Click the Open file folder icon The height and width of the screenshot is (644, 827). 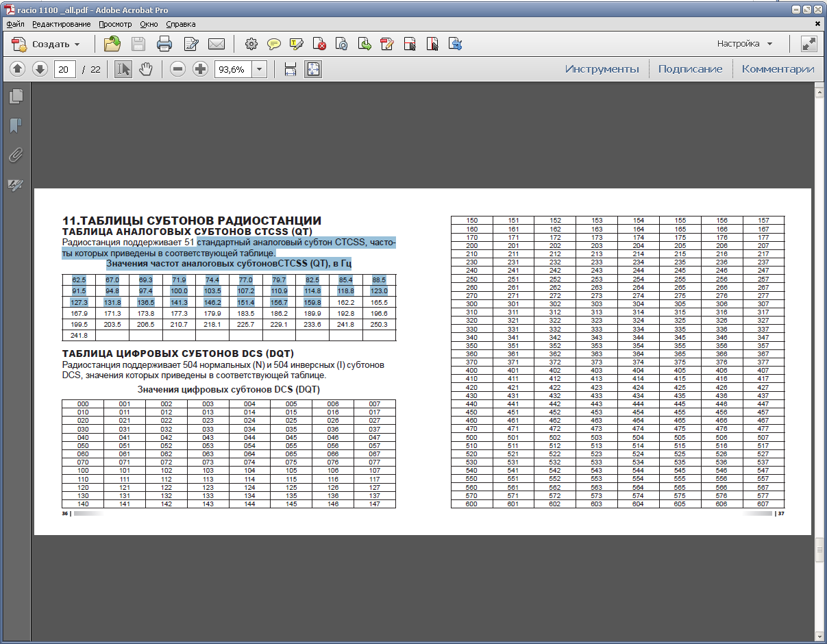(x=112, y=45)
